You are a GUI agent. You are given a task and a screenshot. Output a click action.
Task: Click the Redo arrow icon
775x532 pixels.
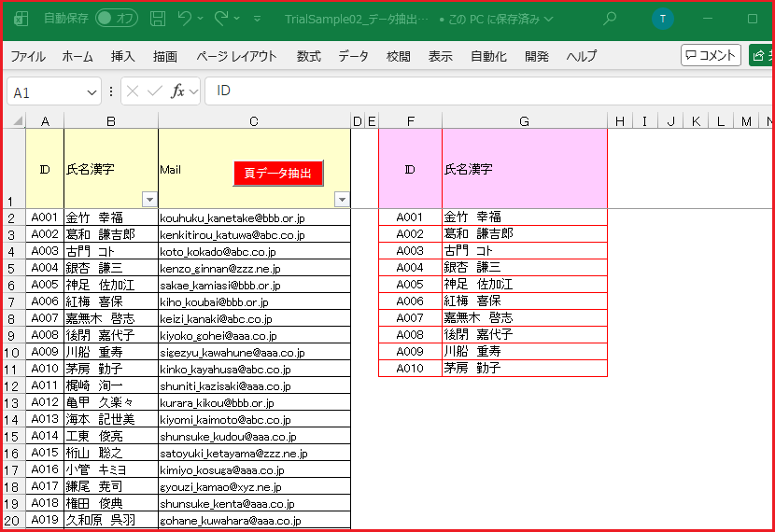coord(221,19)
